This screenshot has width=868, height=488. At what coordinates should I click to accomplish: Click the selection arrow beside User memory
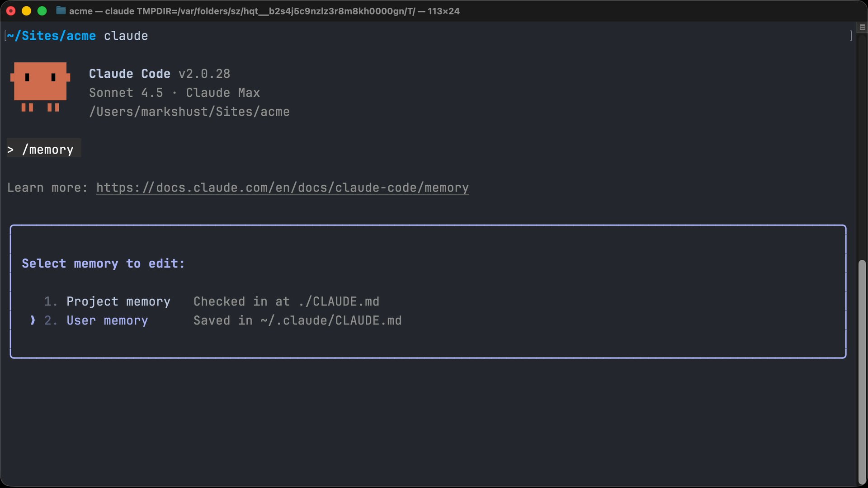33,320
